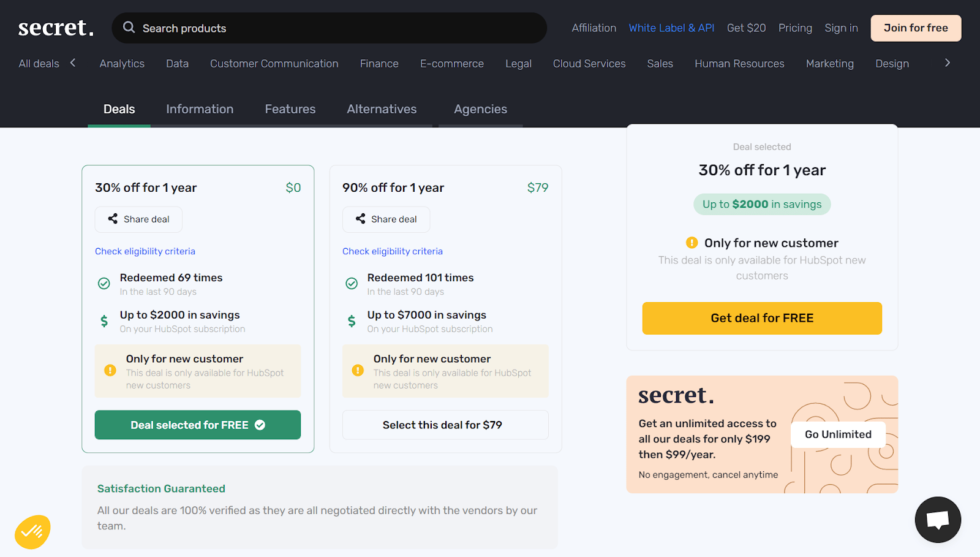This screenshot has height=557, width=980.
Task: Click the green redeemed checkmark icon
Action: coord(103,283)
